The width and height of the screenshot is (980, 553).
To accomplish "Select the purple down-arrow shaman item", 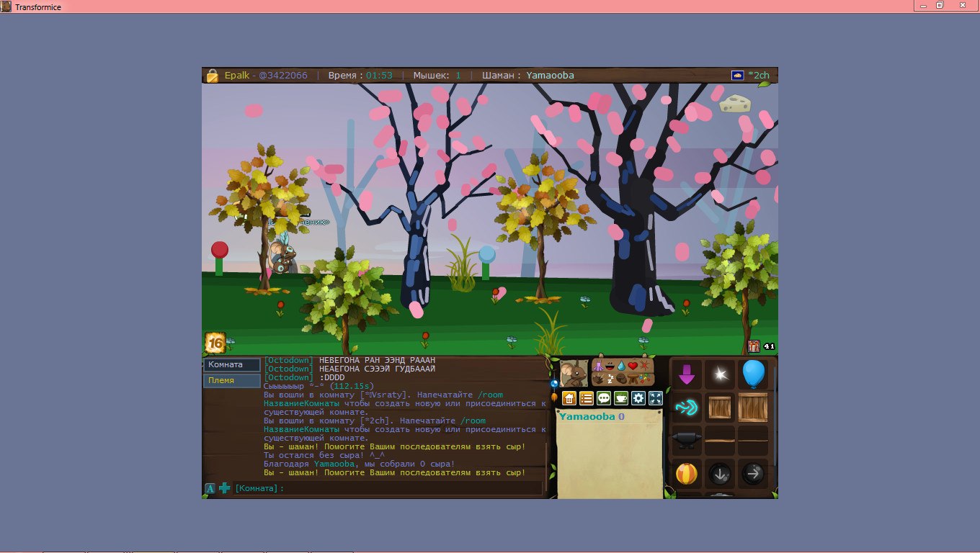I will pyautogui.click(x=687, y=374).
